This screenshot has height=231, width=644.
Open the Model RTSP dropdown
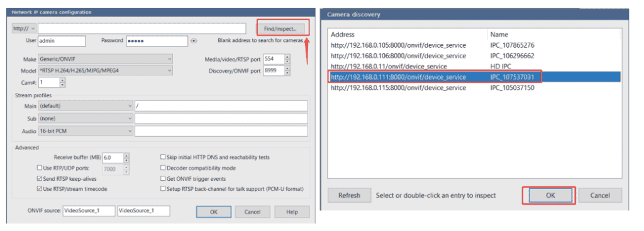106,70
